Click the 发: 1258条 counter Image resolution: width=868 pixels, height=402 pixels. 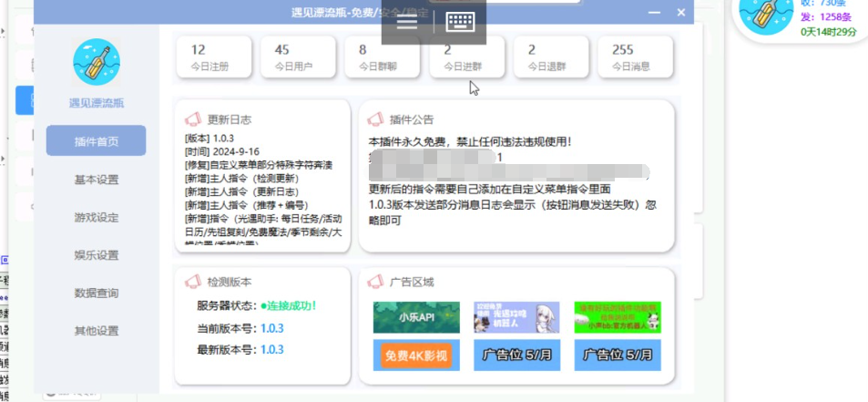point(825,16)
